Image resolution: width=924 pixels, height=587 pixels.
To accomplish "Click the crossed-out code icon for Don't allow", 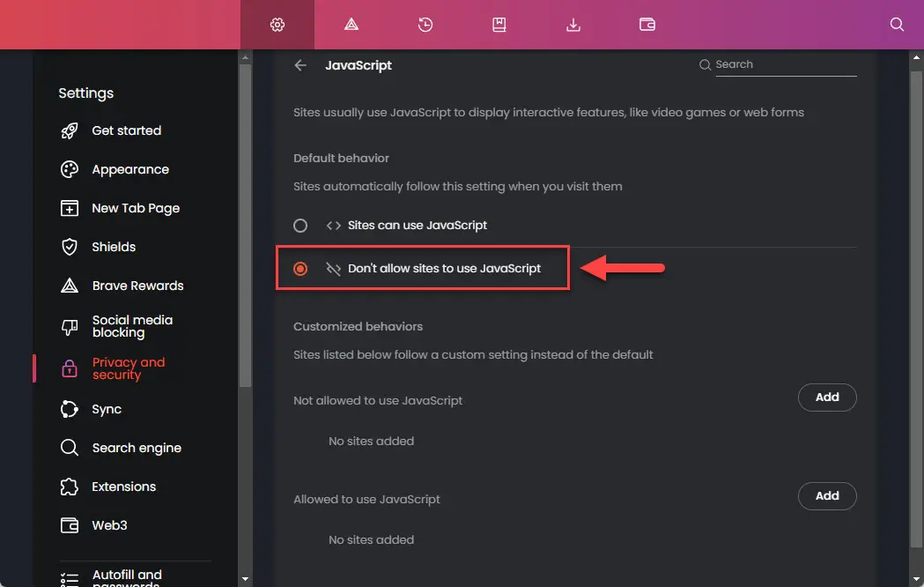I will (334, 269).
